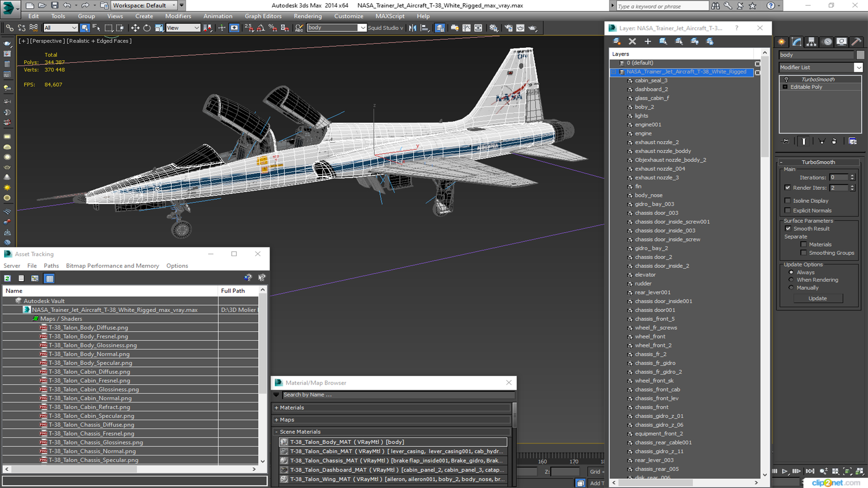Click Delete layer X icon in Layer window

click(632, 42)
